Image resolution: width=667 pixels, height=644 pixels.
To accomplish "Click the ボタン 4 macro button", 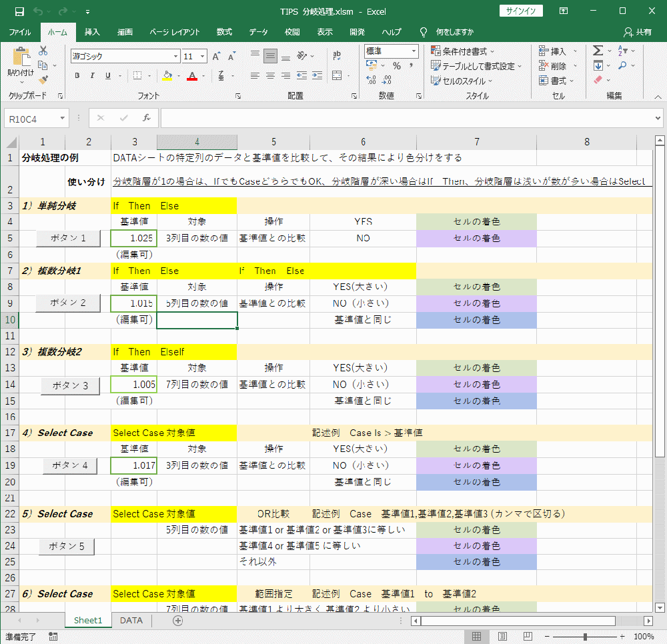I will click(x=70, y=465).
